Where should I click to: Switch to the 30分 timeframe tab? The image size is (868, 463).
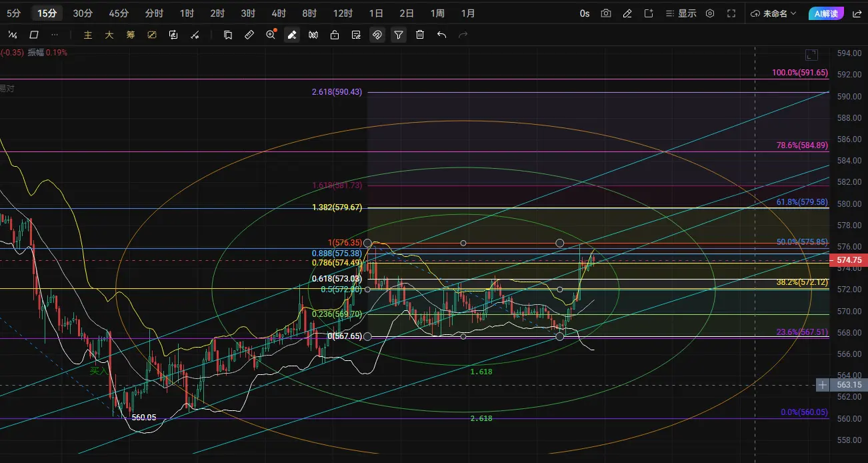(x=83, y=13)
